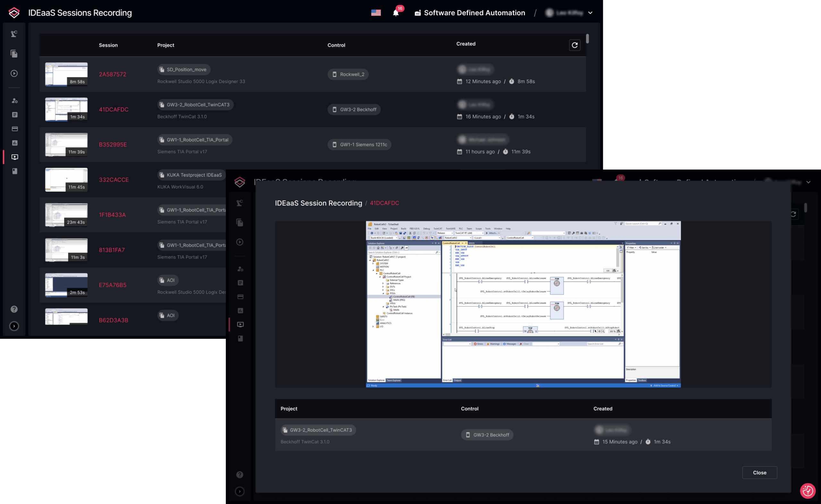Screen dimensions: 821x504
Task: Expand the sidebar with arrow button
Action: pyautogui.click(x=14, y=326)
